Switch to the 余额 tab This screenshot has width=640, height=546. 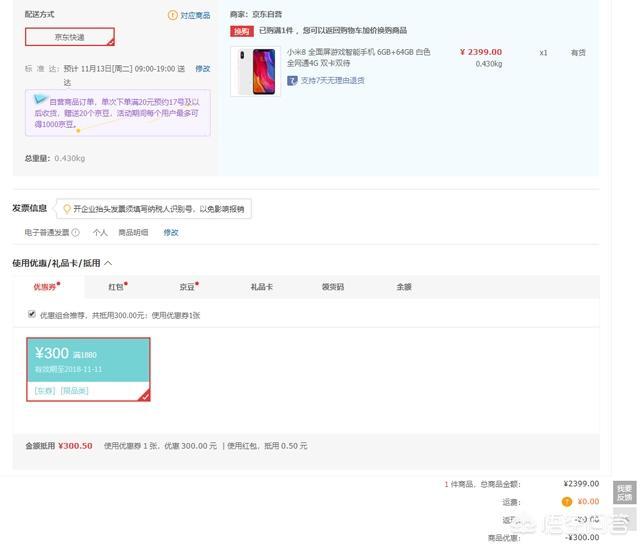[x=404, y=287]
